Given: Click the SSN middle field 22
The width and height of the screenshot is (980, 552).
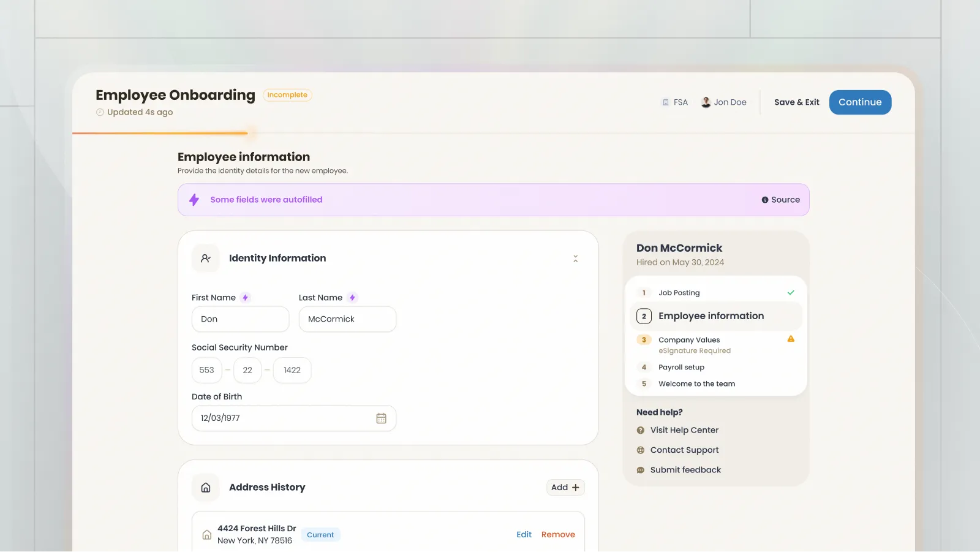Looking at the screenshot, I should pos(247,370).
